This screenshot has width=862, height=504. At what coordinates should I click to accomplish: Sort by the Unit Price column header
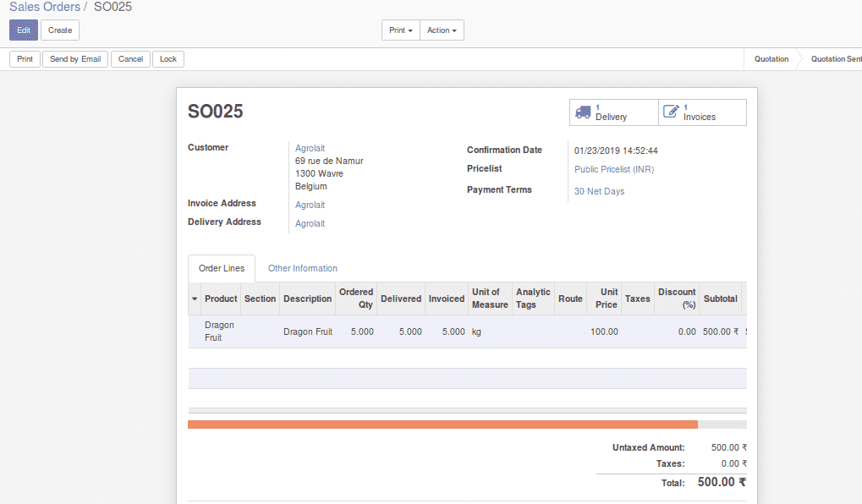pyautogui.click(x=606, y=299)
